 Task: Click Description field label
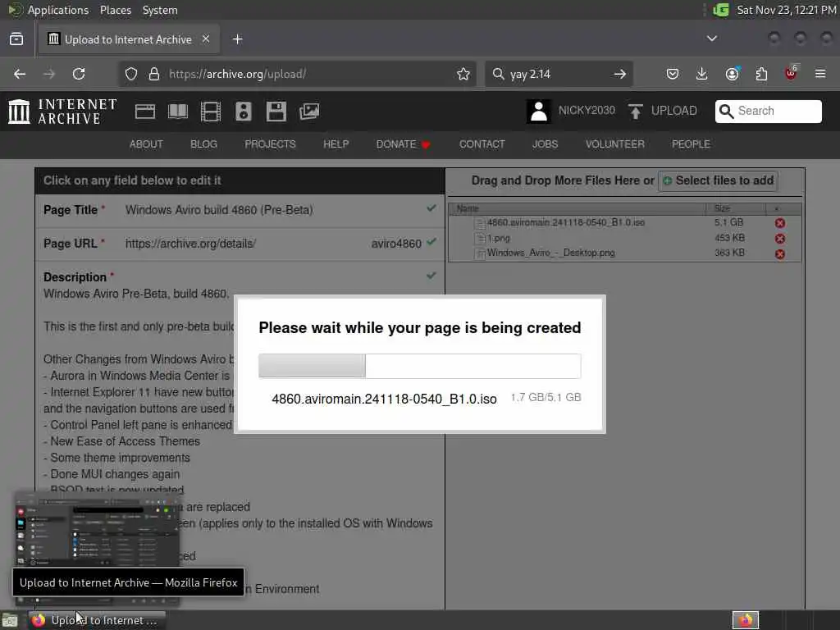click(75, 277)
